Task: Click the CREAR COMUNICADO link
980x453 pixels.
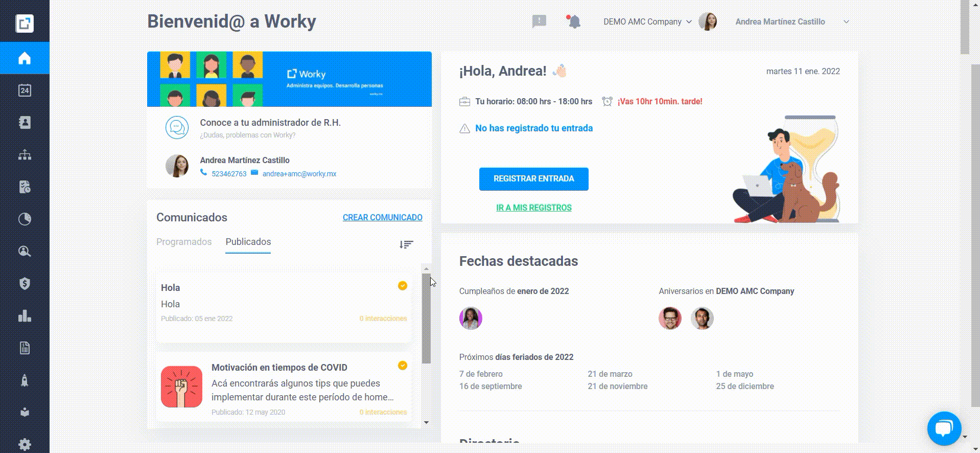Action: tap(383, 217)
